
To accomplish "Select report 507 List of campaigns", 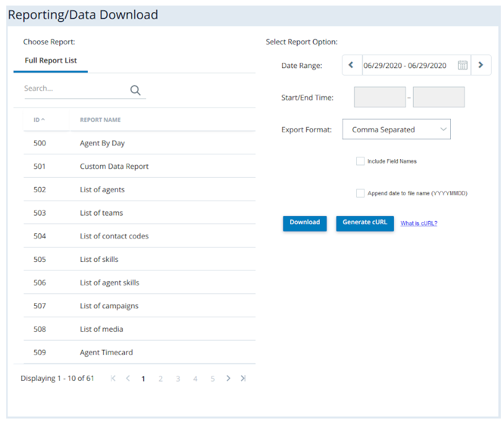I will tap(140, 305).
